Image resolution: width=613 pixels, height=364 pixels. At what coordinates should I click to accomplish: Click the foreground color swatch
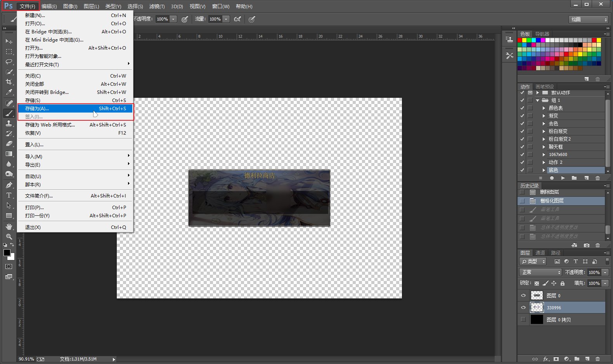tap(6, 253)
